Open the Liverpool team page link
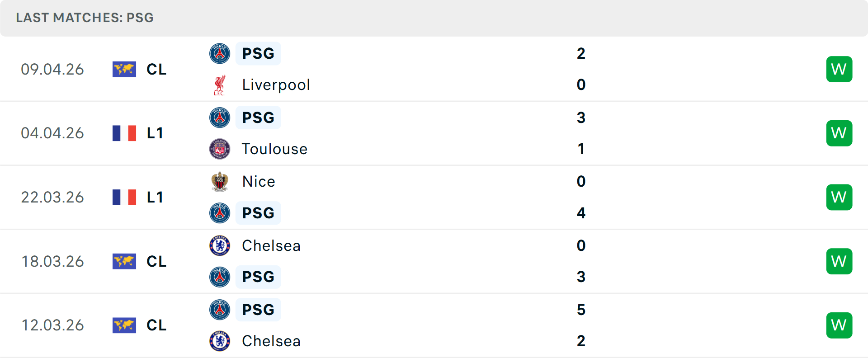Screen dimensions: 868x358 pyautogui.click(x=275, y=85)
